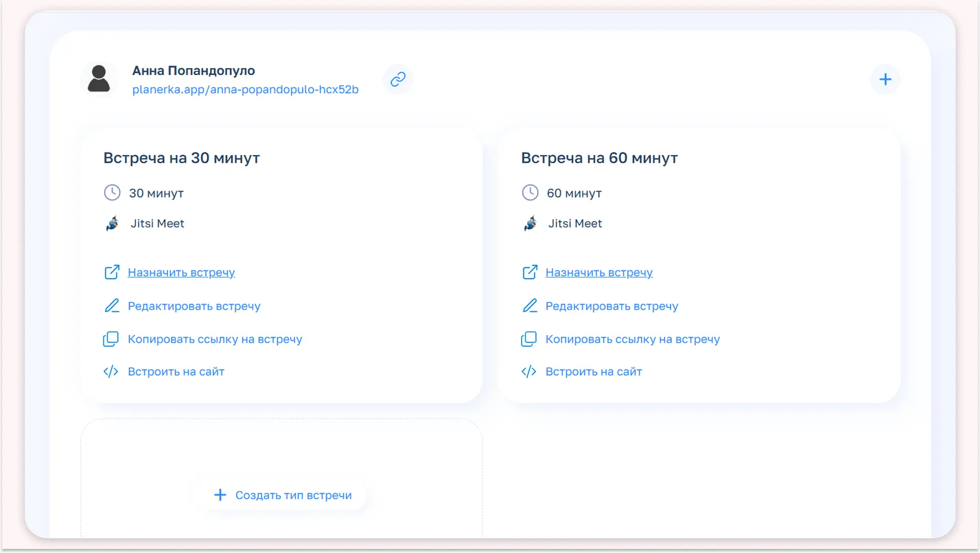
Task: Click the Jitsi Meet logo in the 60-minute meeting card
Action: tap(530, 223)
